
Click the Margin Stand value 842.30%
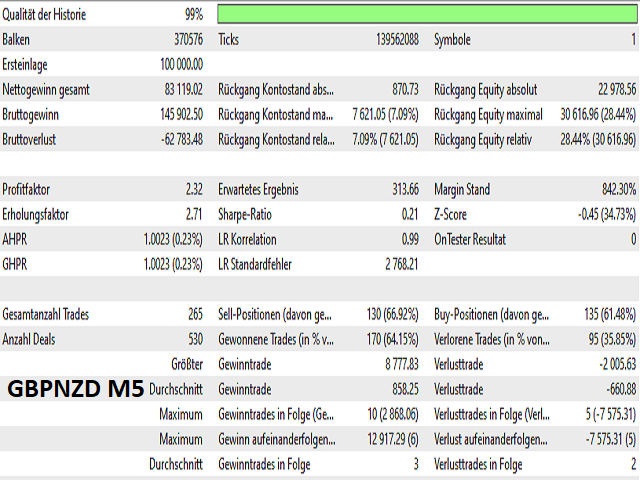619,189
